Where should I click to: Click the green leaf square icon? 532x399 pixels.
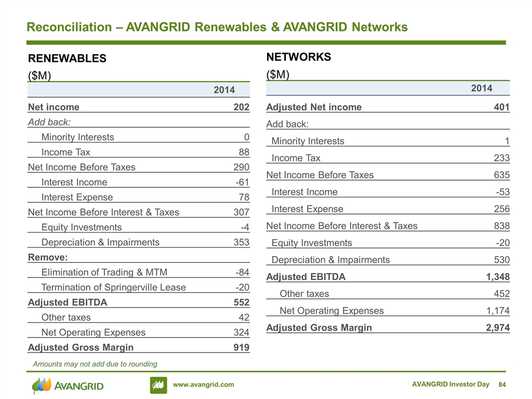(158, 385)
